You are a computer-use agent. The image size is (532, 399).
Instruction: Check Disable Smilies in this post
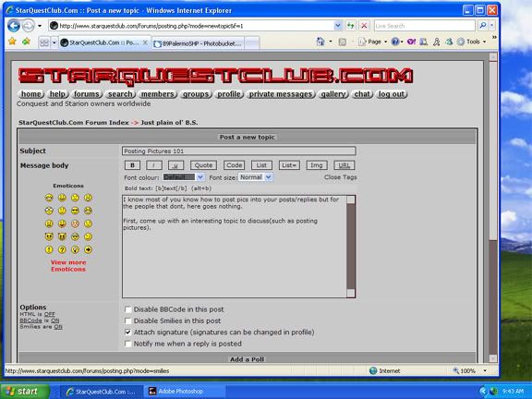pos(127,321)
